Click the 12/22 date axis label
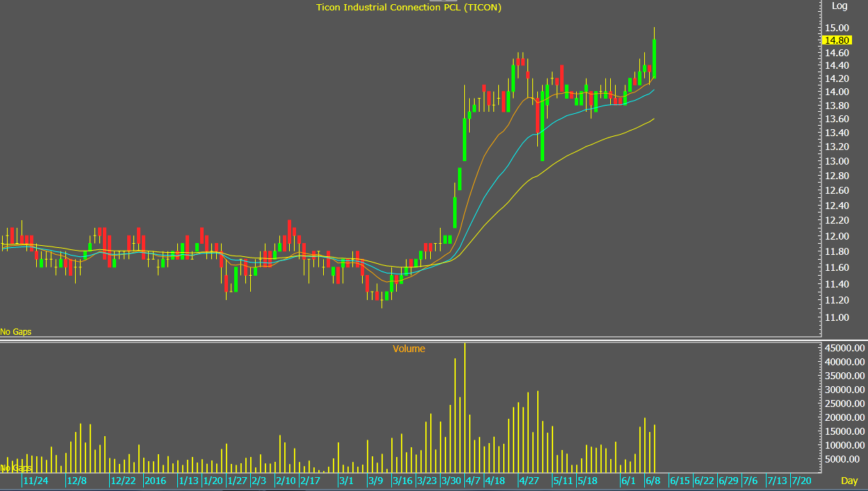 pyautogui.click(x=123, y=481)
